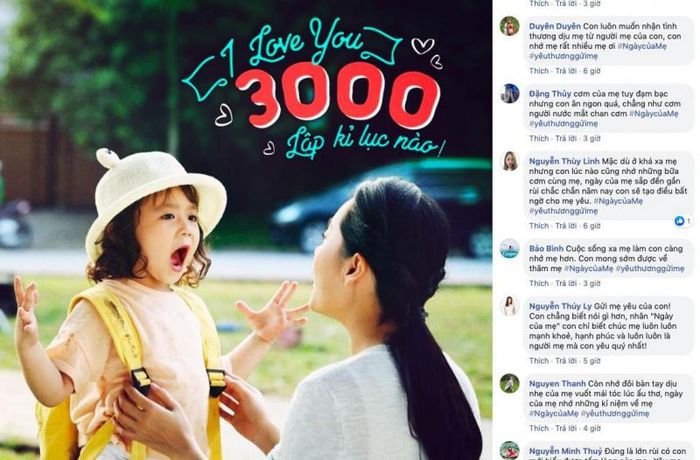Like Đặng Thùy's comment with Thích
700x460 pixels.
click(x=538, y=138)
